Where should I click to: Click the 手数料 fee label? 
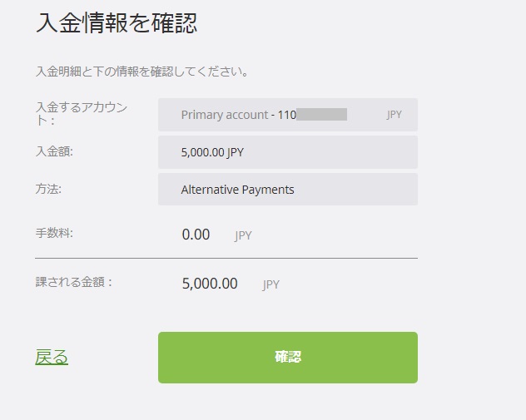(x=54, y=234)
